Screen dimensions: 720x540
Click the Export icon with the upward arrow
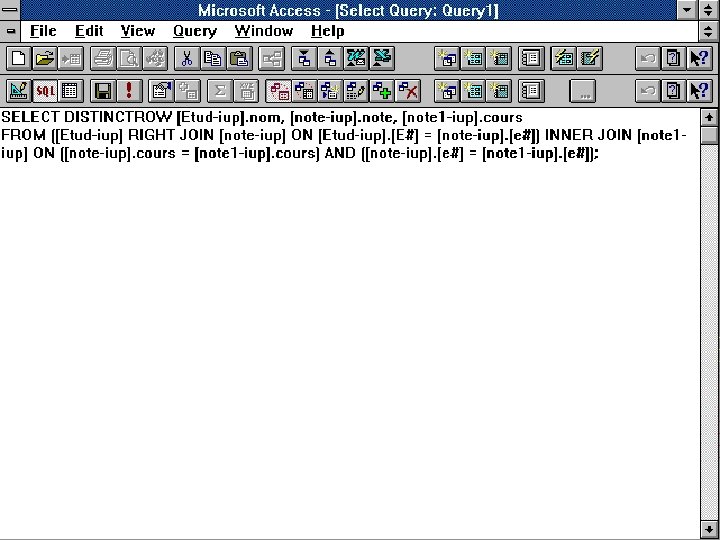pos(330,58)
